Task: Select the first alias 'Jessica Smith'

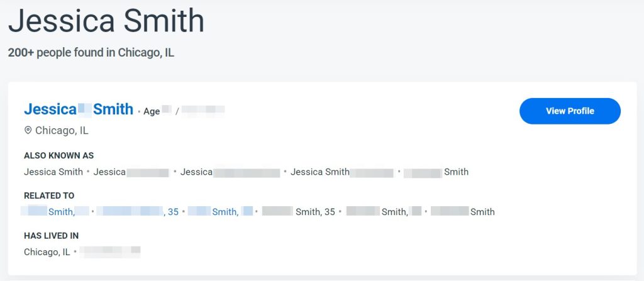Action: coord(53,172)
